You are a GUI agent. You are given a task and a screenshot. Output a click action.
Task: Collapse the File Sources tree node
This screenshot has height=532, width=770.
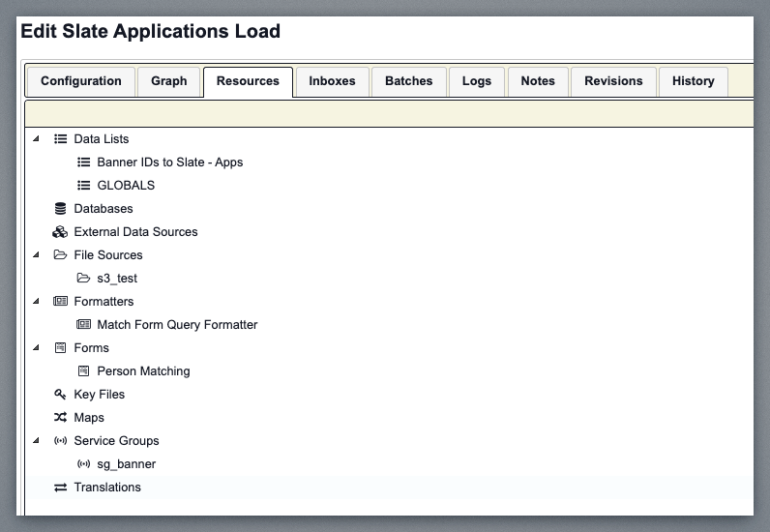(x=37, y=255)
